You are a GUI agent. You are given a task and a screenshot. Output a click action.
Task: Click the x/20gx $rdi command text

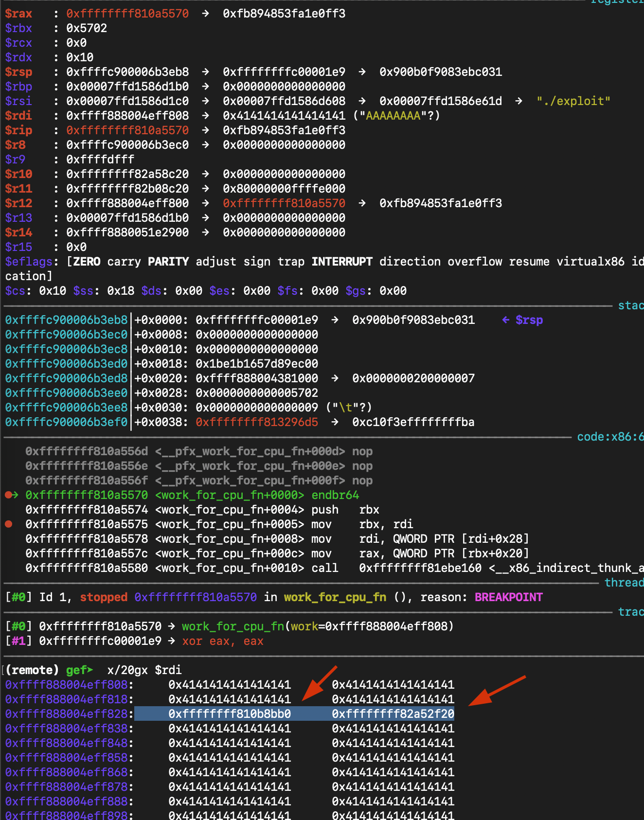(x=144, y=670)
